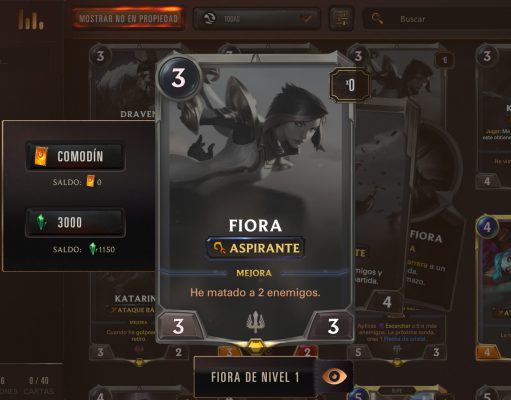
Task: Click the gold champion gem below Fiora card
Action: [255, 346]
